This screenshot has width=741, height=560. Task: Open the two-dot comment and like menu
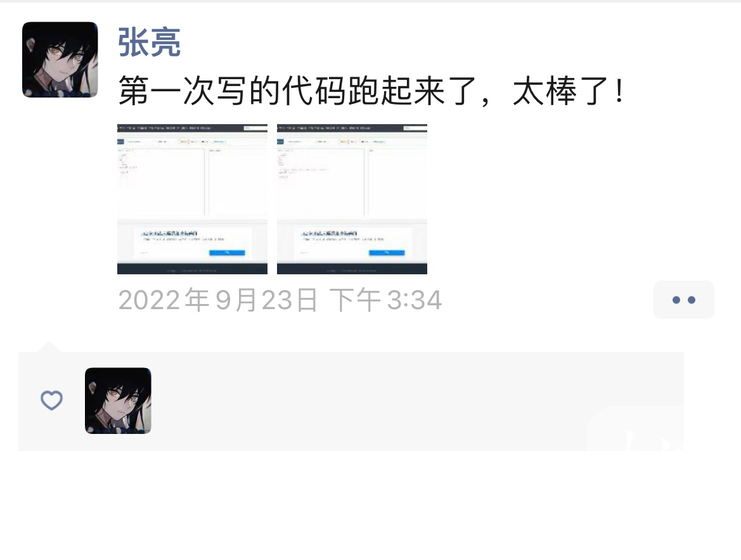coord(683,300)
